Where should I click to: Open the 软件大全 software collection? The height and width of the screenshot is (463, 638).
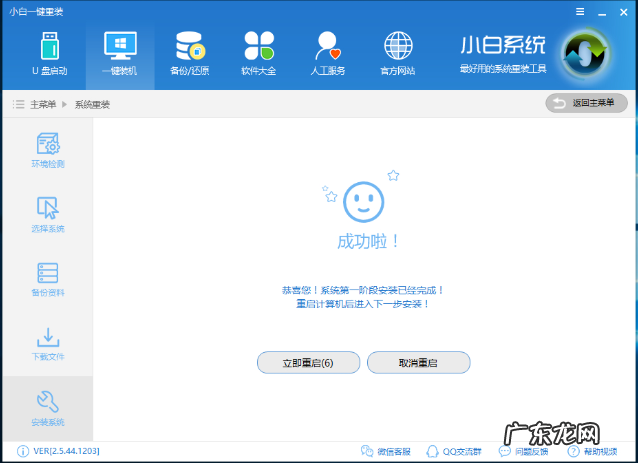[x=259, y=54]
